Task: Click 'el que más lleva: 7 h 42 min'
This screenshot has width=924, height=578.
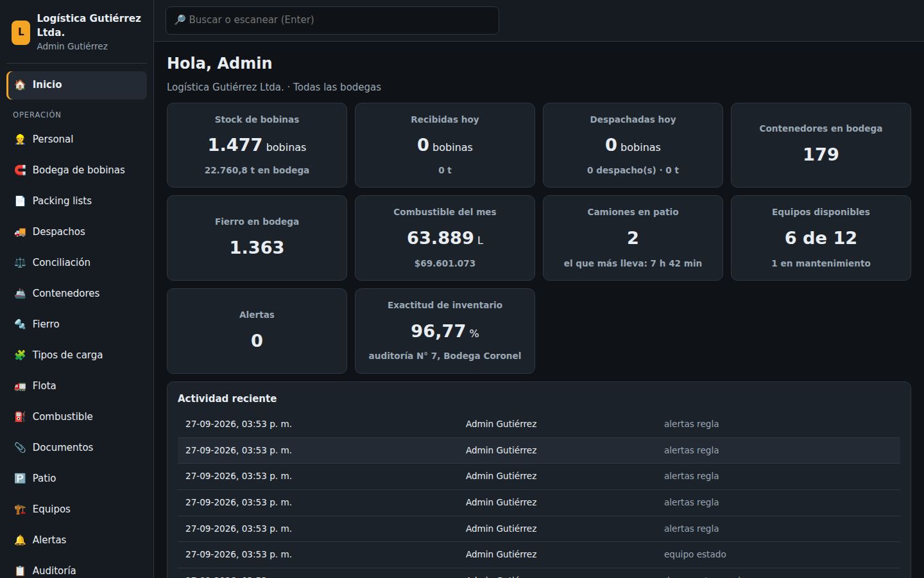Action: pyautogui.click(x=633, y=263)
